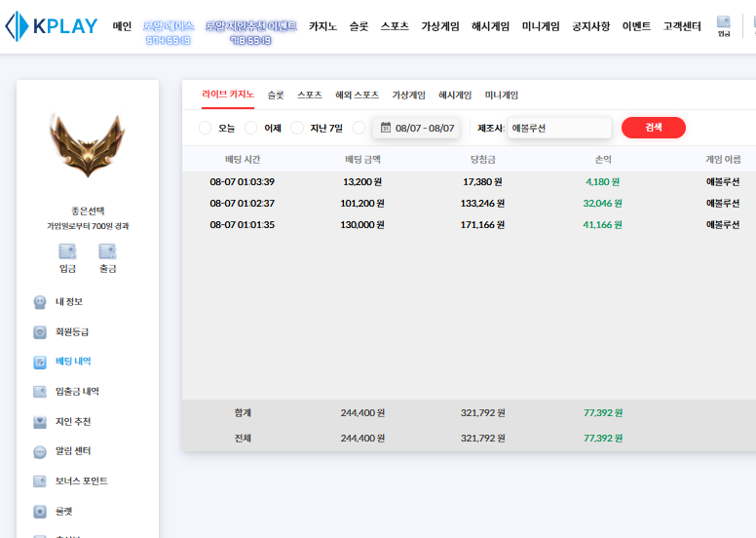756x538 pixels.
Task: Switch to the 해시게임 tab
Action: click(455, 96)
